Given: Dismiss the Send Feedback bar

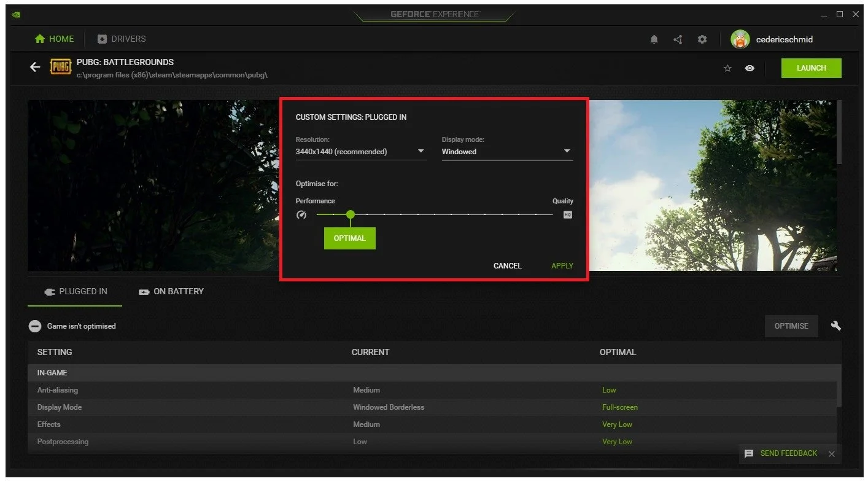Looking at the screenshot, I should (x=832, y=454).
